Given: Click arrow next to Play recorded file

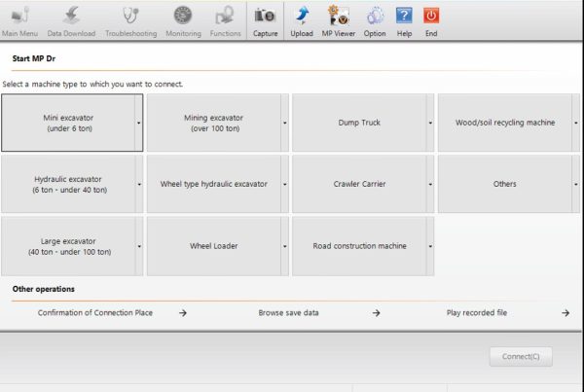Looking at the screenshot, I should [566, 312].
